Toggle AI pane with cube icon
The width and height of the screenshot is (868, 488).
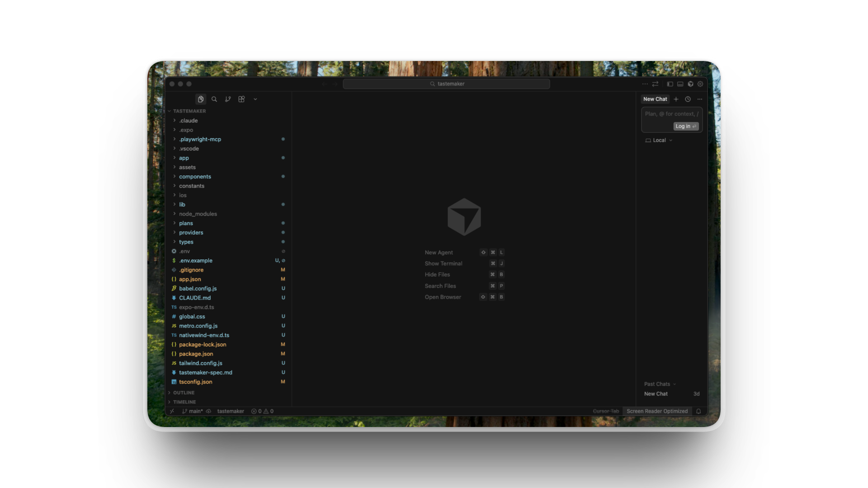pyautogui.click(x=690, y=84)
